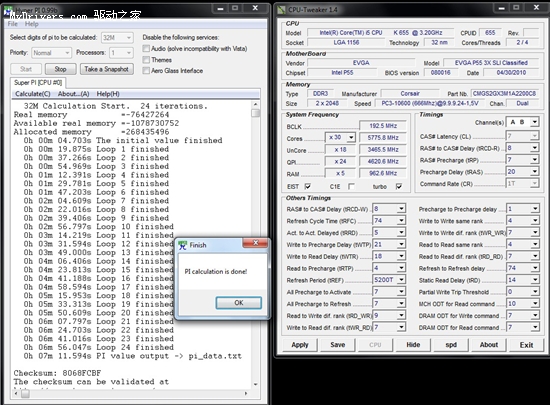
Task: Open Act. to Act. Delayed (tRRD) dropdown
Action: tap(401, 232)
